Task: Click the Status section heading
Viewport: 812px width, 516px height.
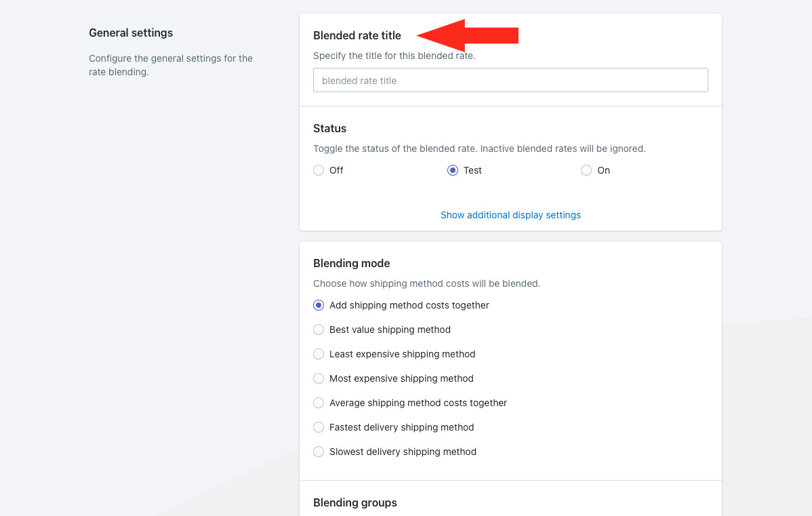Action: (329, 128)
